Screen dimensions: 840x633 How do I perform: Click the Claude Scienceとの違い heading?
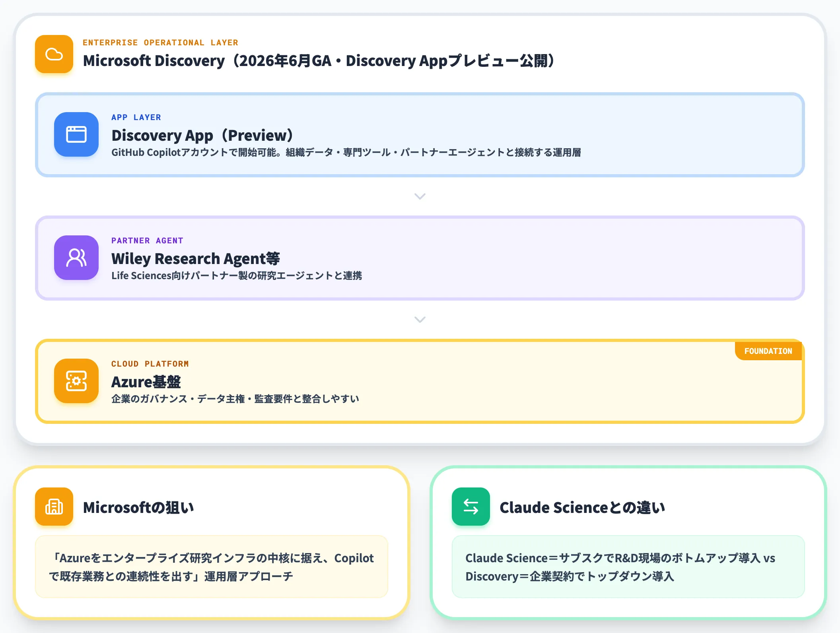pyautogui.click(x=582, y=508)
